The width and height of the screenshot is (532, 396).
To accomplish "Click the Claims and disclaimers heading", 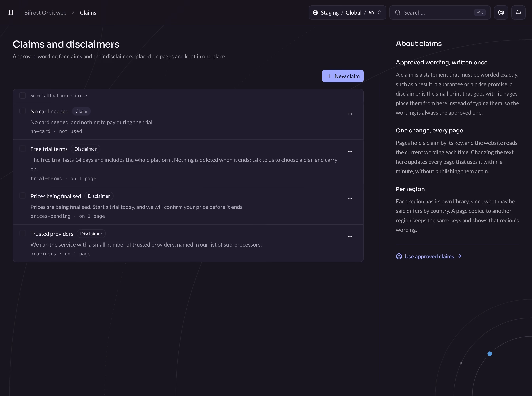I will (x=66, y=44).
